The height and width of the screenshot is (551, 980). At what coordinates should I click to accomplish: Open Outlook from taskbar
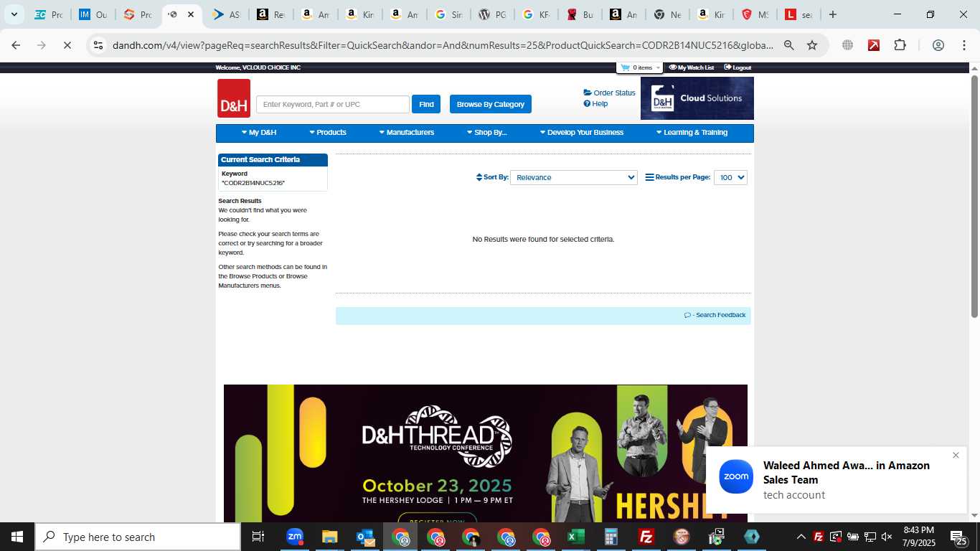pyautogui.click(x=364, y=537)
